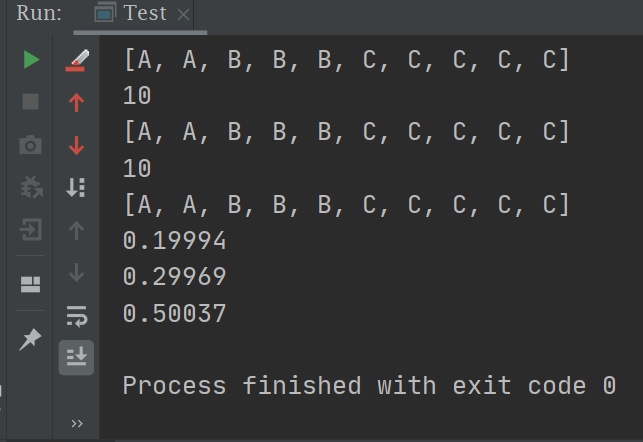Rerun the Test program

(x=31, y=60)
